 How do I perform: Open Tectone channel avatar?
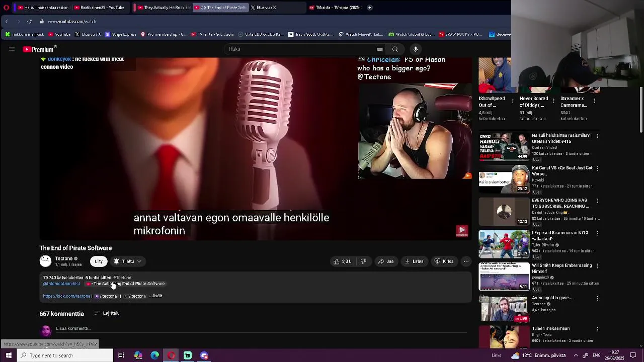tap(45, 261)
